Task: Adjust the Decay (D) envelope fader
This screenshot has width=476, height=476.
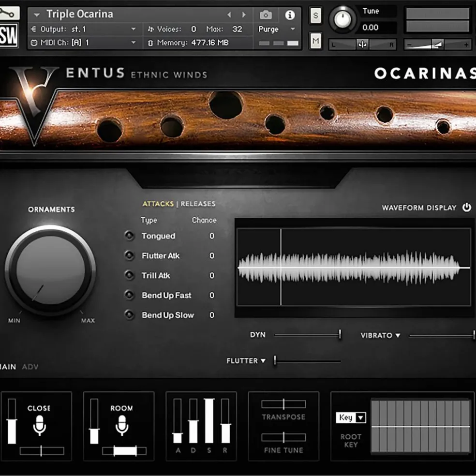Action: point(193,421)
